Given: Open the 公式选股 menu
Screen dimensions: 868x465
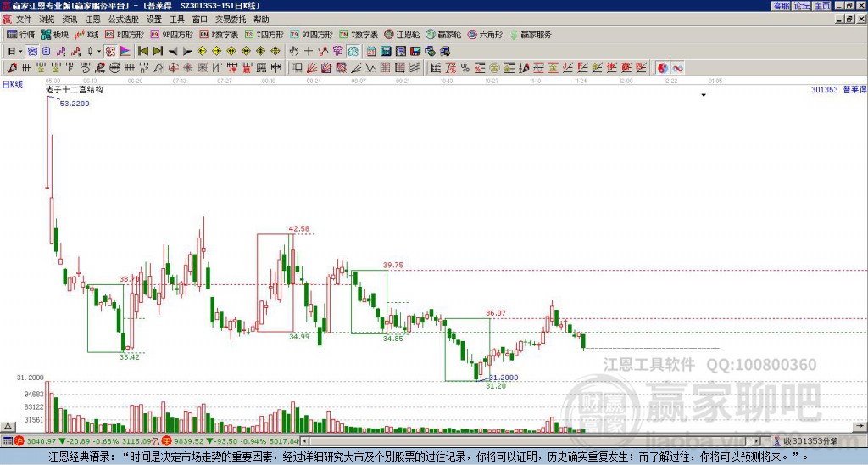Looking at the screenshot, I should pyautogui.click(x=124, y=20).
